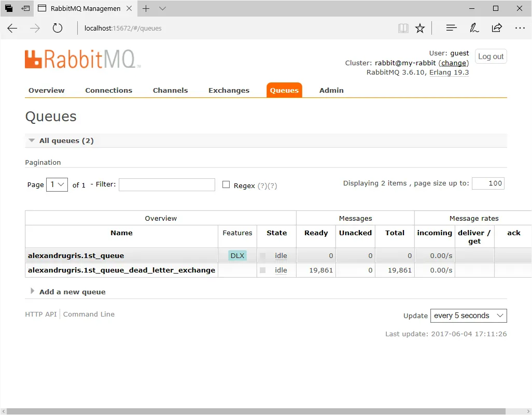Click the share icon in browser toolbar
This screenshot has width=532, height=415.
click(x=497, y=28)
